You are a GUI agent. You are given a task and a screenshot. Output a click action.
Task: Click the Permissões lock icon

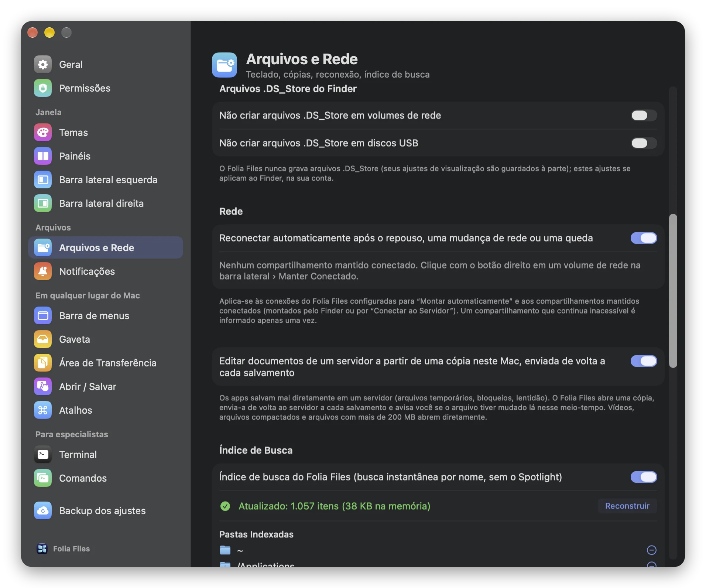pos(43,88)
